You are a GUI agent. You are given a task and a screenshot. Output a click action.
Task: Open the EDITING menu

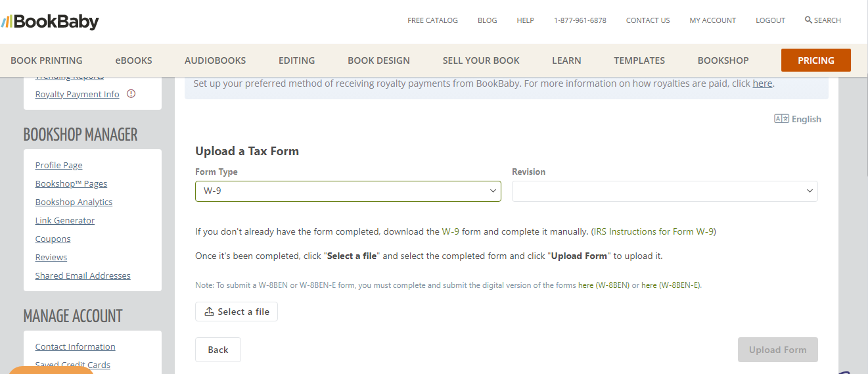pyautogui.click(x=297, y=60)
